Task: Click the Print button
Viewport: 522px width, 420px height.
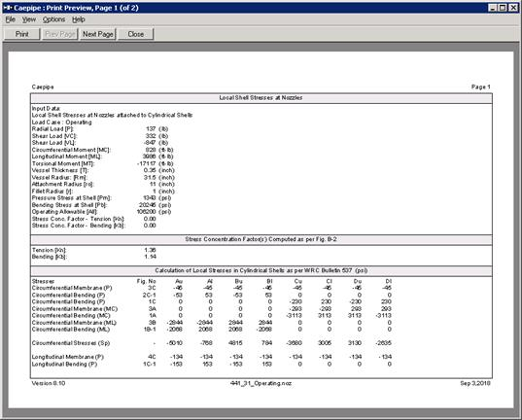Action: (22, 34)
